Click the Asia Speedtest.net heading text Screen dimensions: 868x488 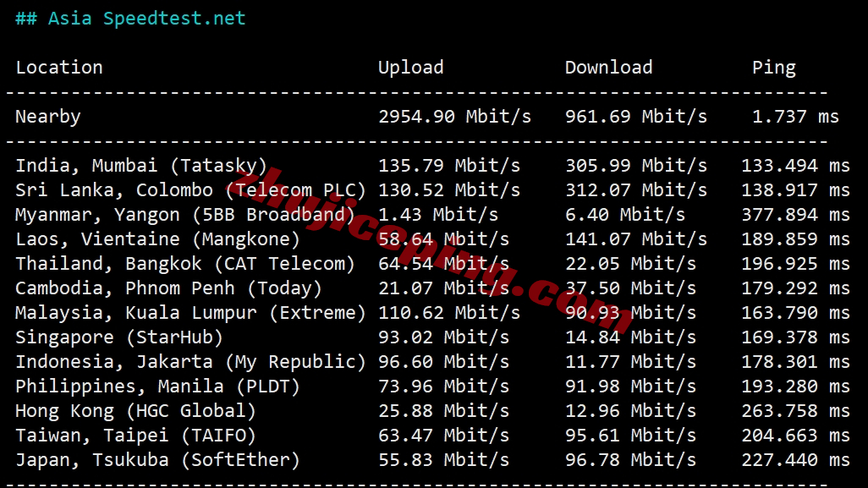click(x=130, y=19)
